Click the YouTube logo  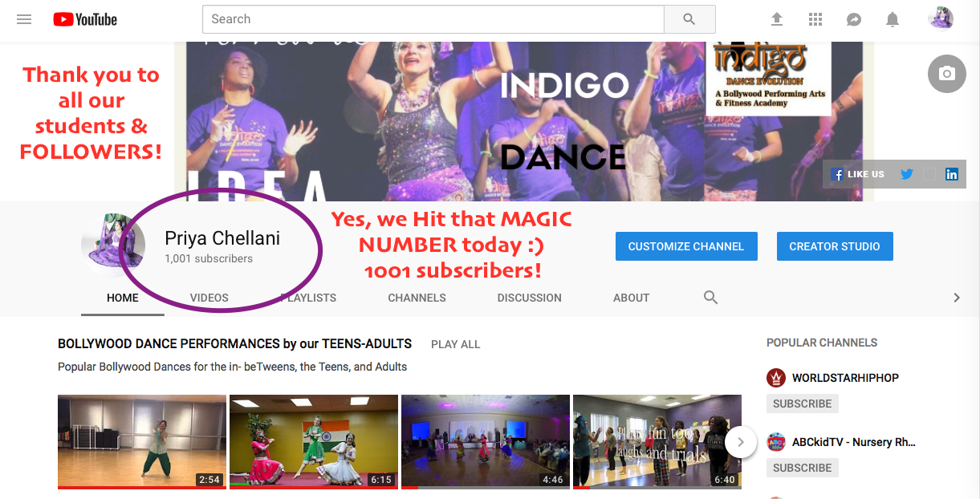click(x=85, y=19)
